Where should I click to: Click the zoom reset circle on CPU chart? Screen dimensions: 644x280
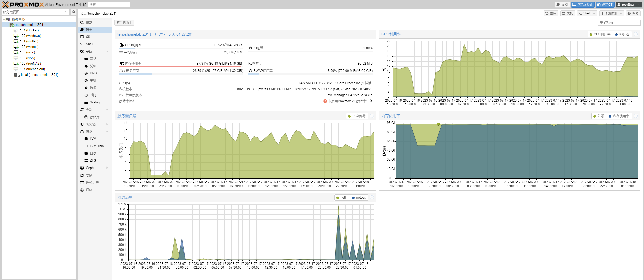pos(636,34)
